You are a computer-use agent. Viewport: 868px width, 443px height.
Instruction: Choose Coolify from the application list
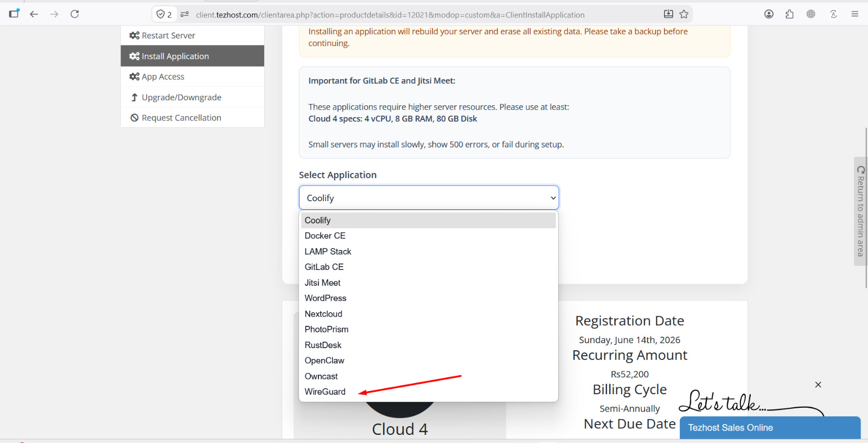click(429, 220)
